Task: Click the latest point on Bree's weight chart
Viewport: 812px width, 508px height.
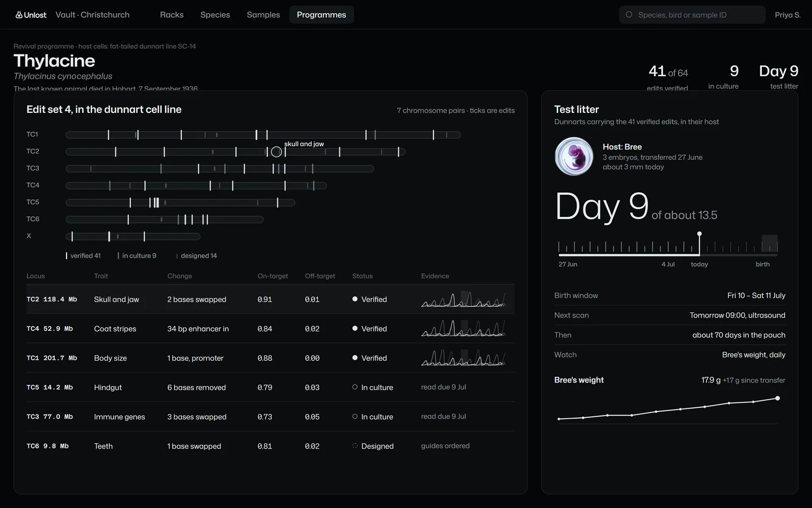Action: tap(777, 398)
